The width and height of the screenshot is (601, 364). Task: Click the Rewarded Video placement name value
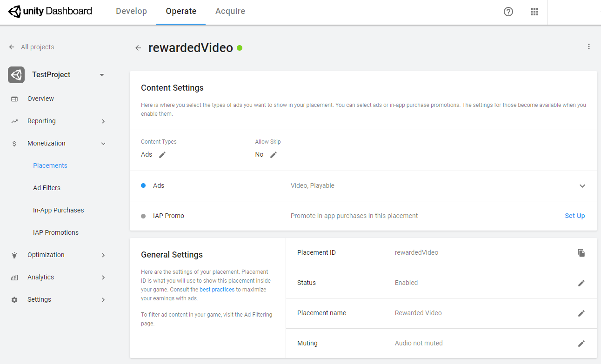coord(418,313)
